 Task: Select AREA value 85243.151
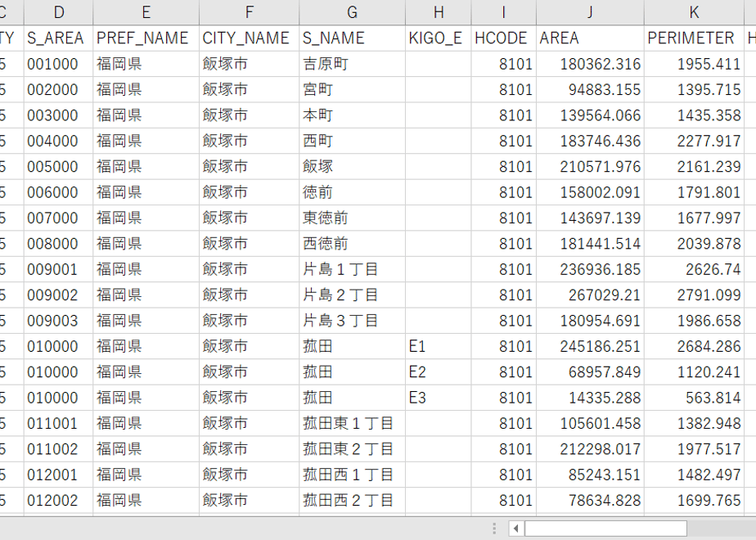[590, 475]
